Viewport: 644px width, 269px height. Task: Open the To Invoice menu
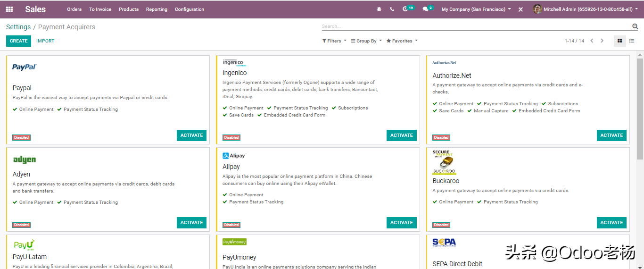click(100, 9)
